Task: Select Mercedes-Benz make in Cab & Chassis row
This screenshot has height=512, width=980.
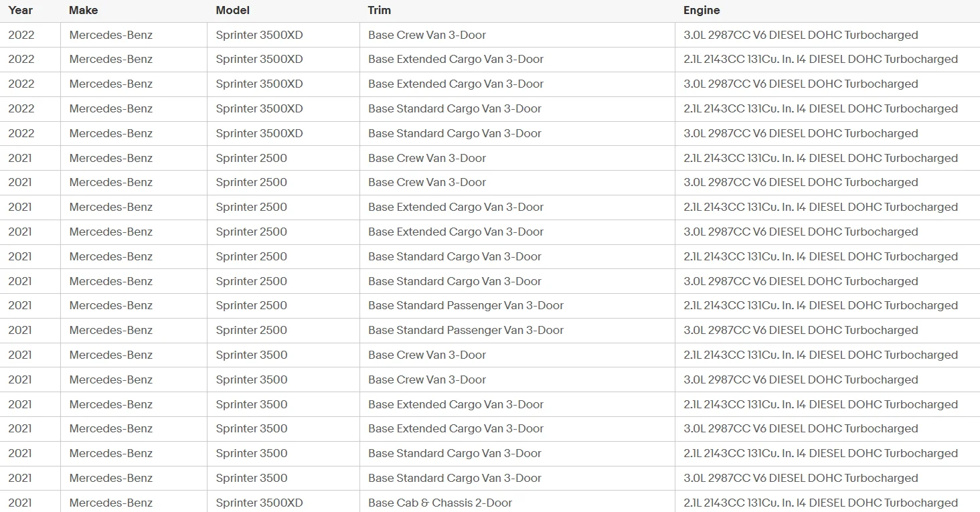Action: click(111, 503)
